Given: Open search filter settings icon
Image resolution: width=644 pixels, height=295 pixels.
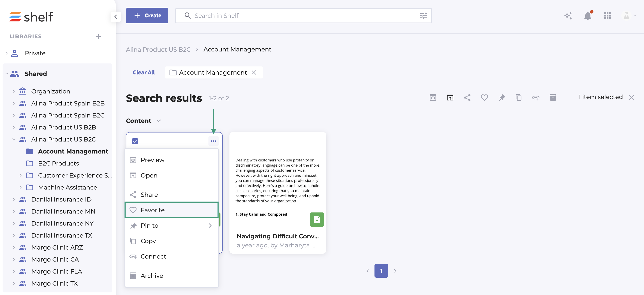Looking at the screenshot, I should [423, 16].
